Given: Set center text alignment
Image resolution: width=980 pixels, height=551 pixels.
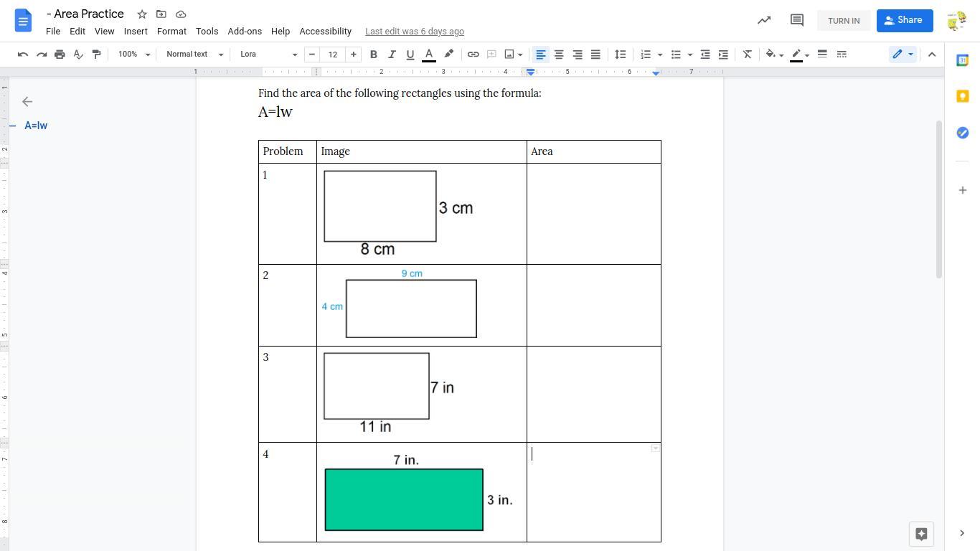Looking at the screenshot, I should click(x=559, y=55).
